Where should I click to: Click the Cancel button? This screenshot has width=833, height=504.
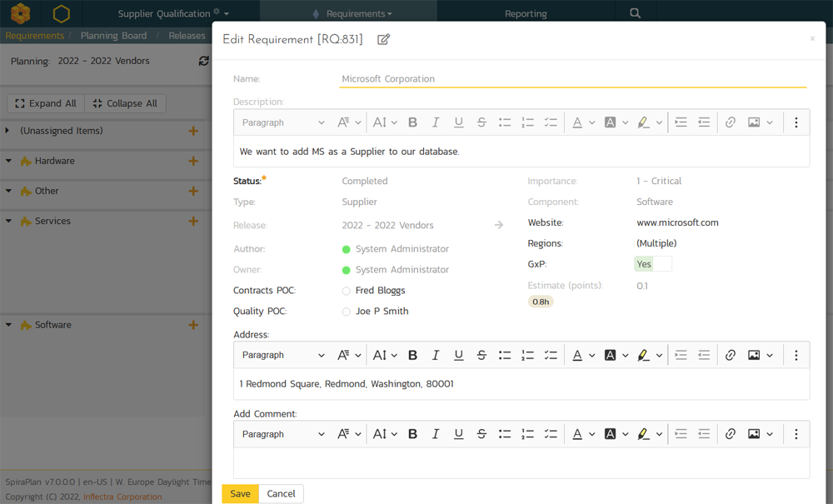pyautogui.click(x=281, y=494)
